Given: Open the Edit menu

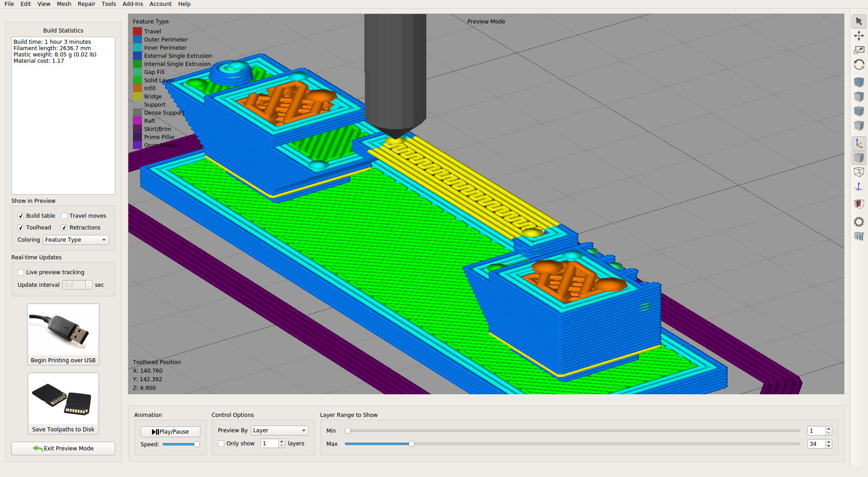Looking at the screenshot, I should 26,4.
